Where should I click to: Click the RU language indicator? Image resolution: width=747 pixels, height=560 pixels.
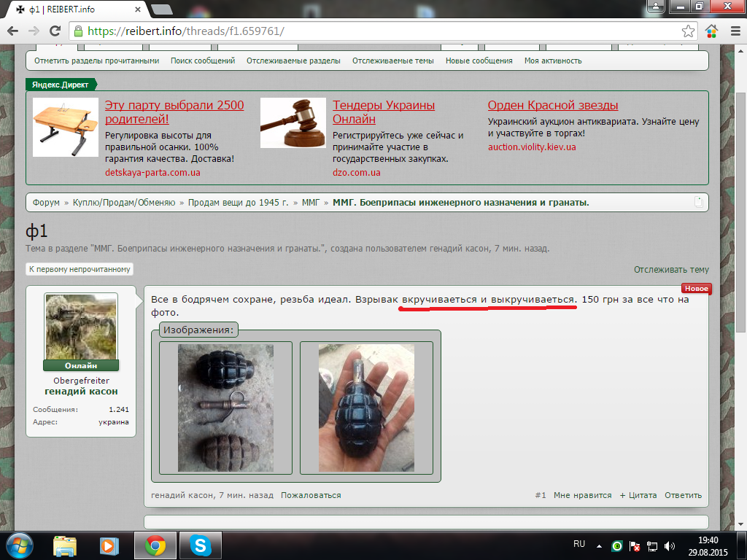578,544
